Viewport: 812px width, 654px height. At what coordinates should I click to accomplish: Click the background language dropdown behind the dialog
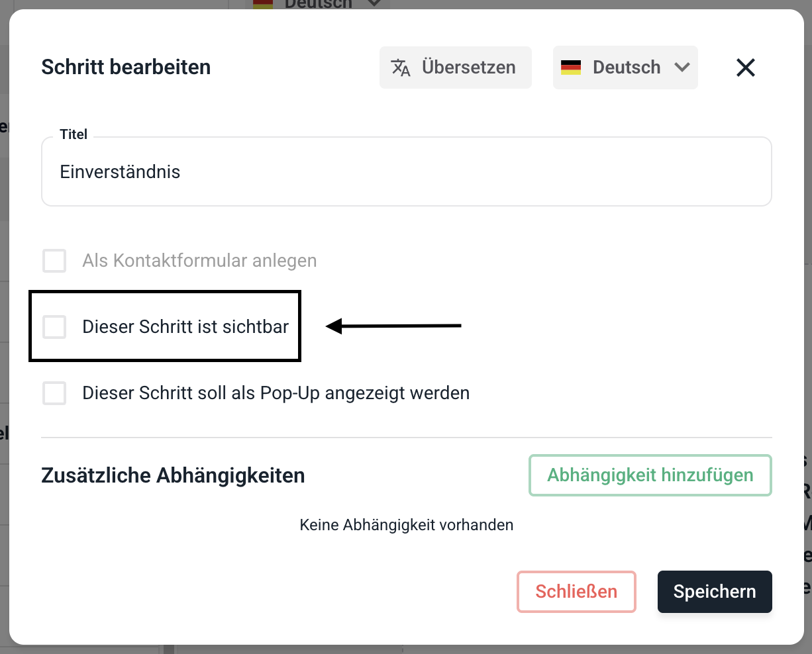(318, 4)
